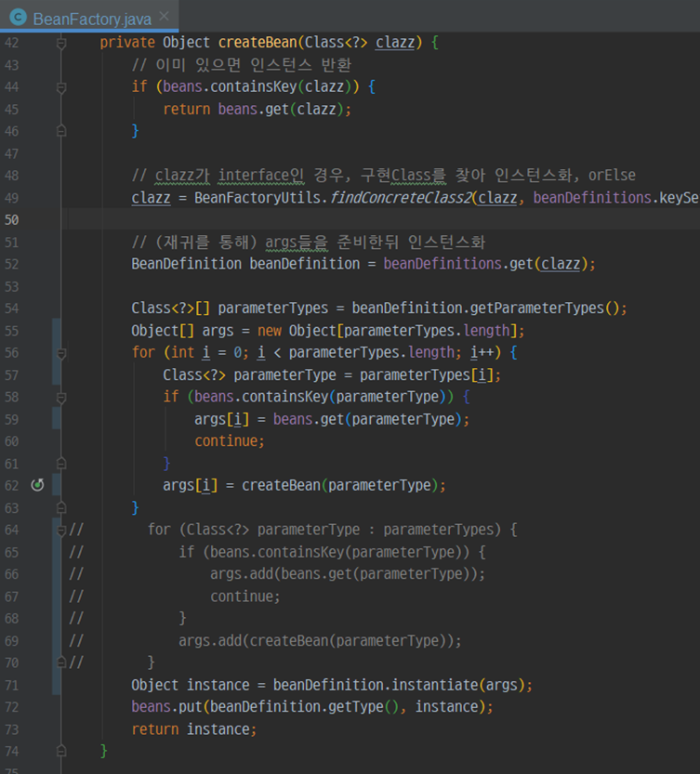This screenshot has height=774, width=700.
Task: Click commented 'continue' on line 67
Action: (242, 597)
